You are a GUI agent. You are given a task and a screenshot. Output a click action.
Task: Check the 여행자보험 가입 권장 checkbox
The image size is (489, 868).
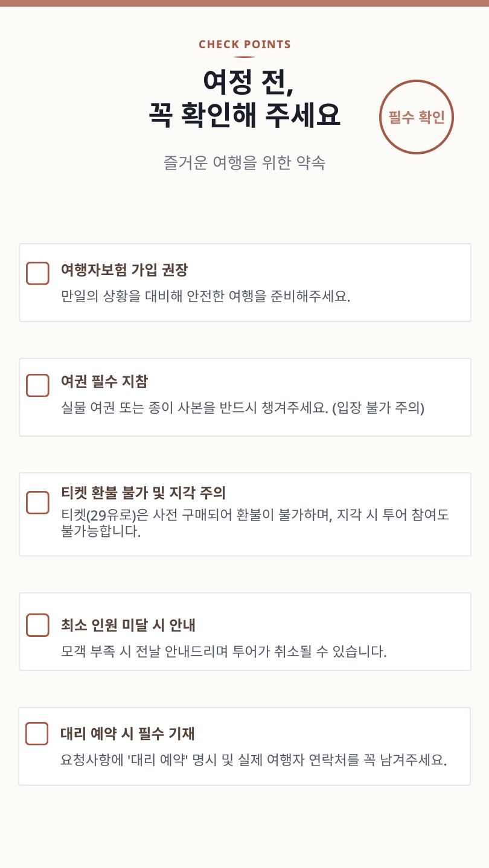pos(37,273)
